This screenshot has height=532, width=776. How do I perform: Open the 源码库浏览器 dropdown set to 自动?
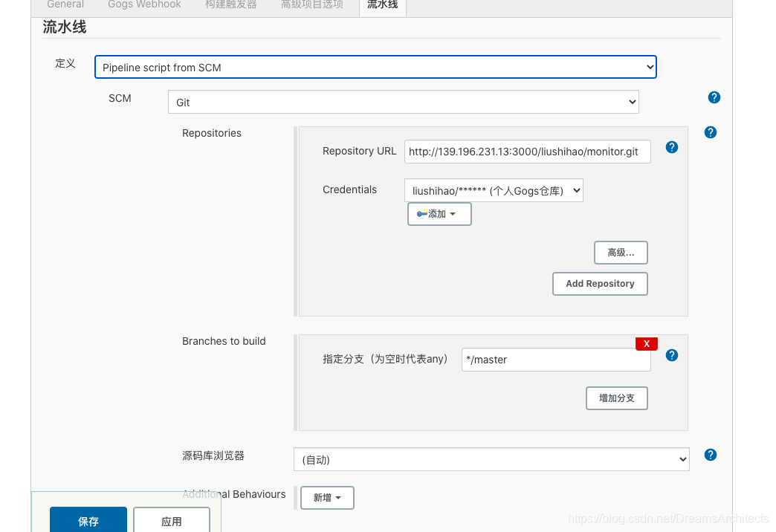pyautogui.click(x=491, y=458)
